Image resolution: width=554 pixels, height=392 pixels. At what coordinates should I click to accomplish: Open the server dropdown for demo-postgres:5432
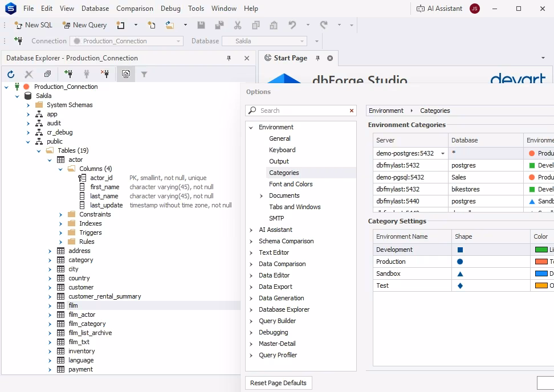pos(443,153)
